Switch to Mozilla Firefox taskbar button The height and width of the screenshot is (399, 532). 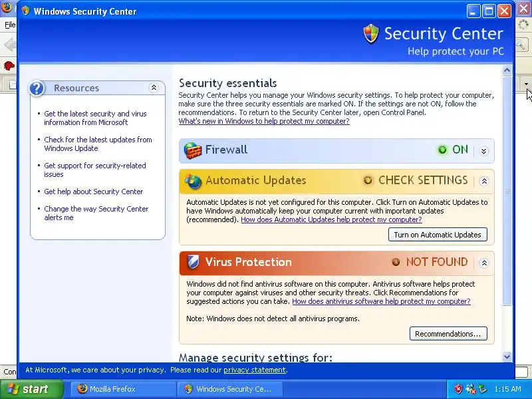click(x=124, y=389)
